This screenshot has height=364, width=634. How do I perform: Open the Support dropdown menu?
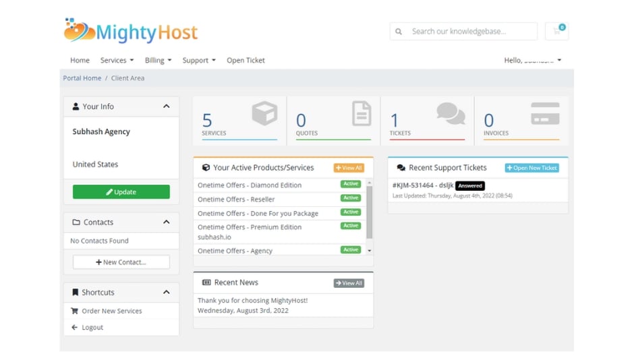(x=199, y=60)
